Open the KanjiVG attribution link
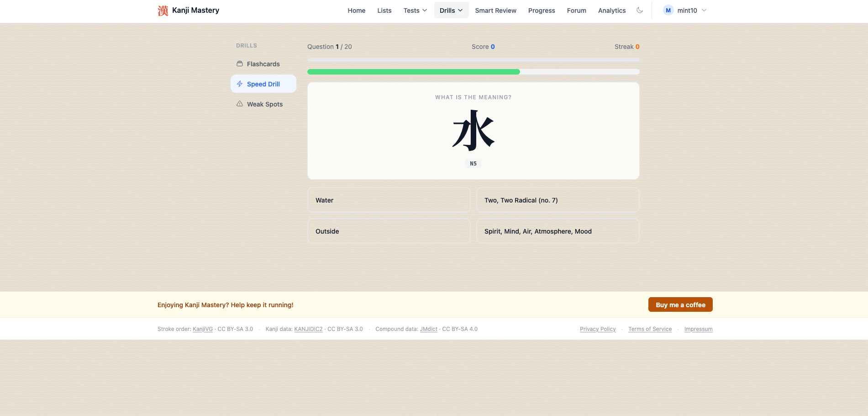The image size is (868, 416). pyautogui.click(x=202, y=329)
